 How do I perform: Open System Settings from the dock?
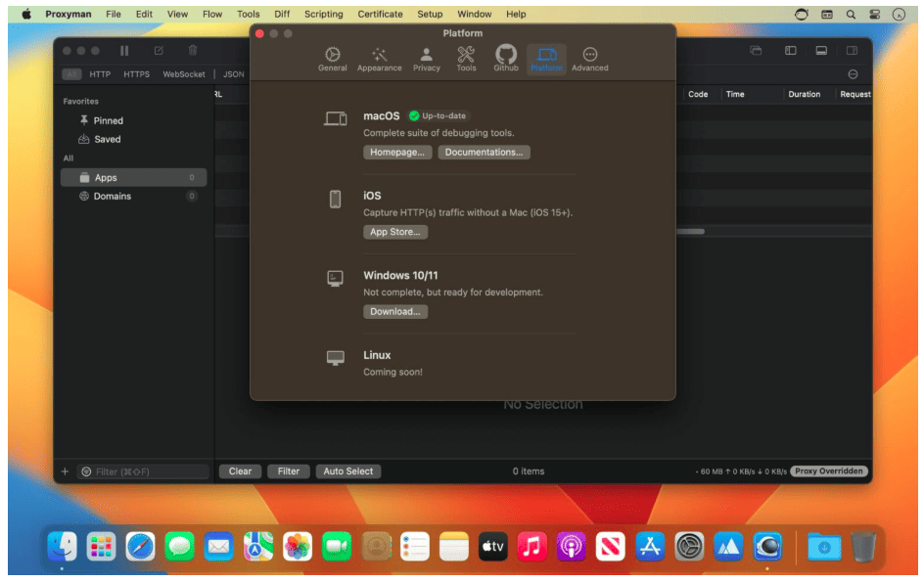click(689, 547)
